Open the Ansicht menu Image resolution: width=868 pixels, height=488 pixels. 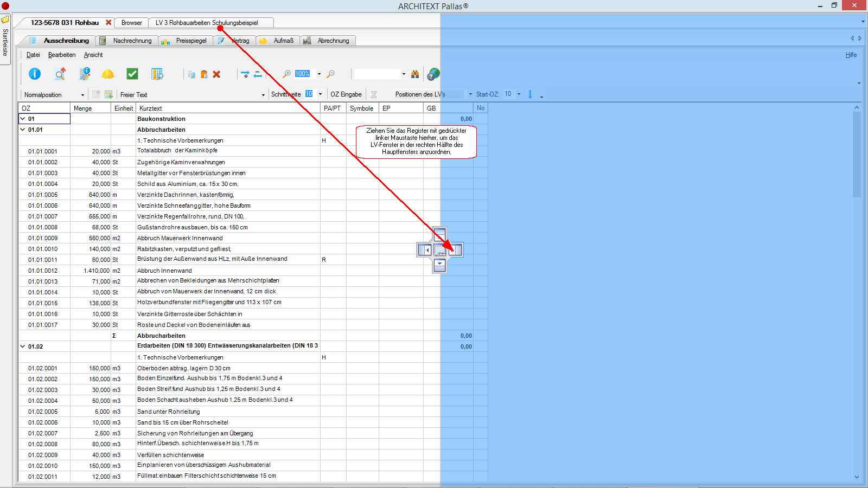(93, 55)
